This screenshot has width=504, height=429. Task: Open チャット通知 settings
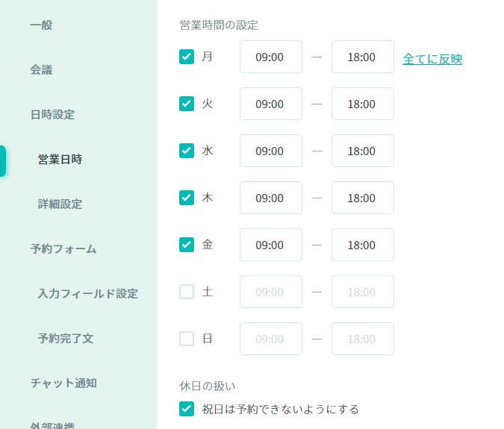(63, 383)
